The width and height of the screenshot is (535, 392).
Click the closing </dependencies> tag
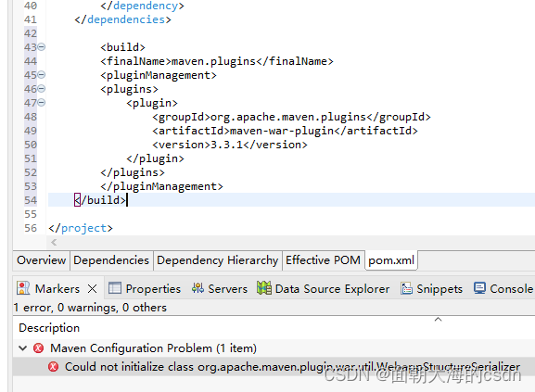[x=122, y=19]
